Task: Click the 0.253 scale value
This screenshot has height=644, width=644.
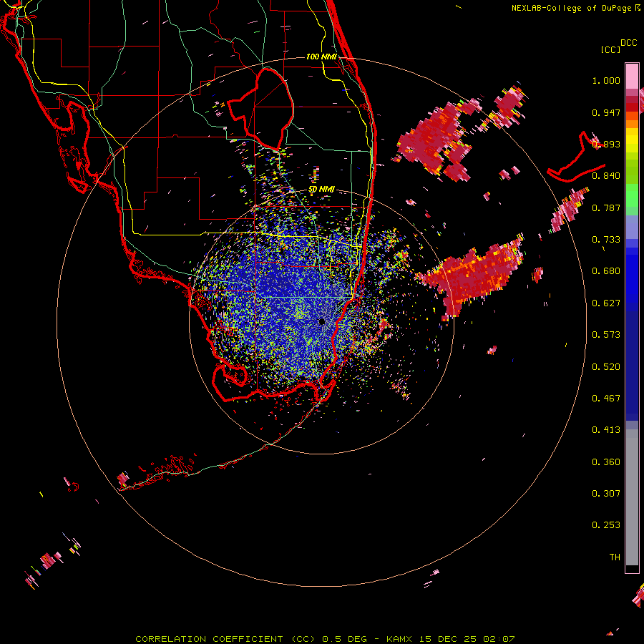Action: [606, 525]
